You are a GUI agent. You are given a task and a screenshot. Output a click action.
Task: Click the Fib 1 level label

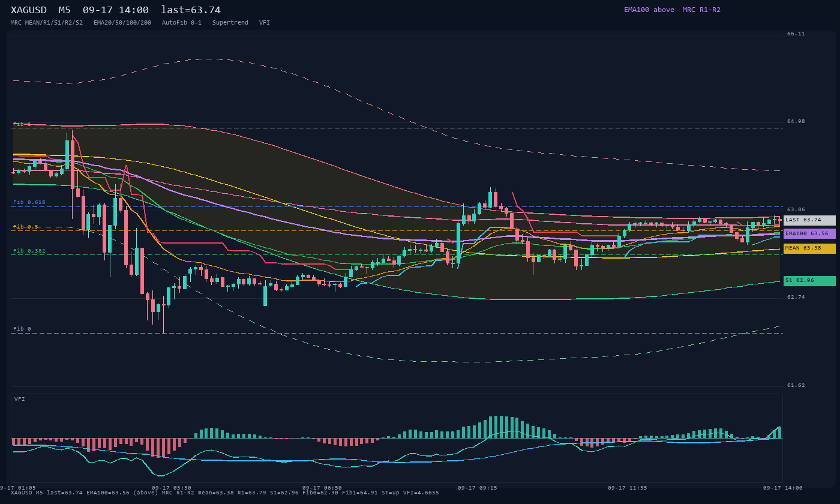22,124
